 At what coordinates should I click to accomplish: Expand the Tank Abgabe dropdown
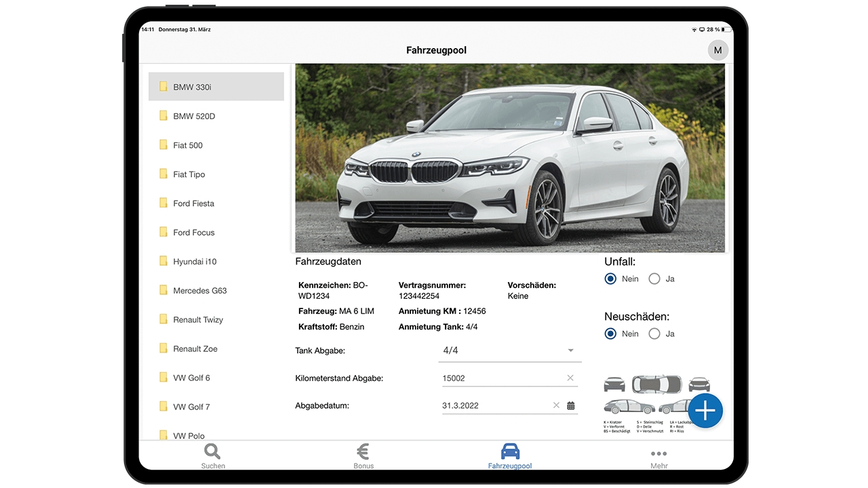click(510, 350)
